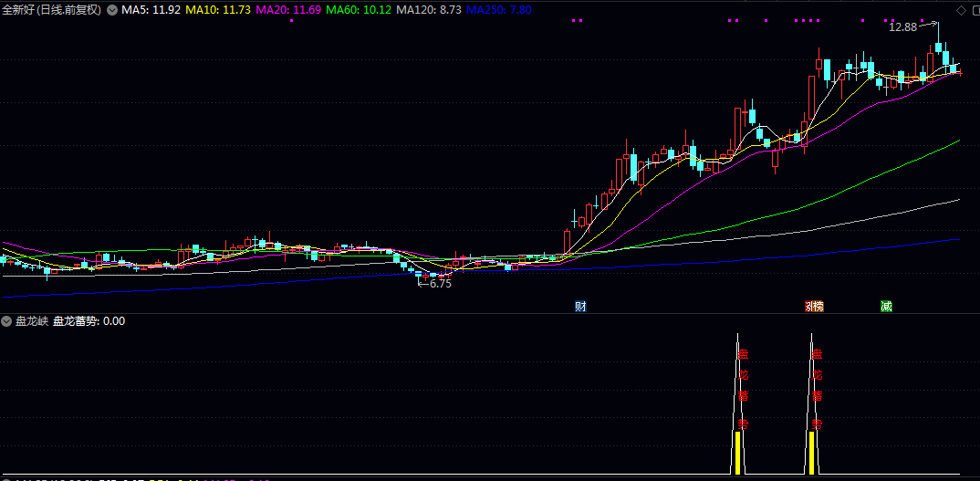Click the MA250: 7.80 label

498,10
